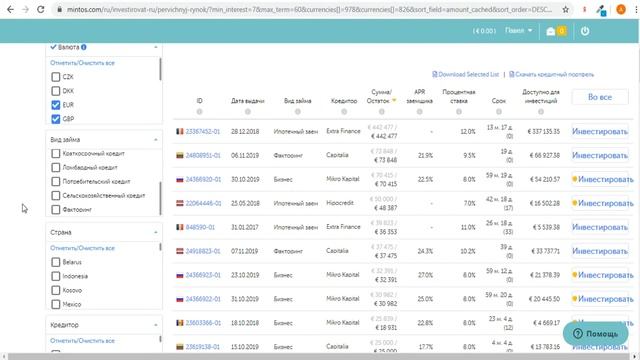Screen dimensions: 640x360
Task: Reload the page
Action: [40, 9]
